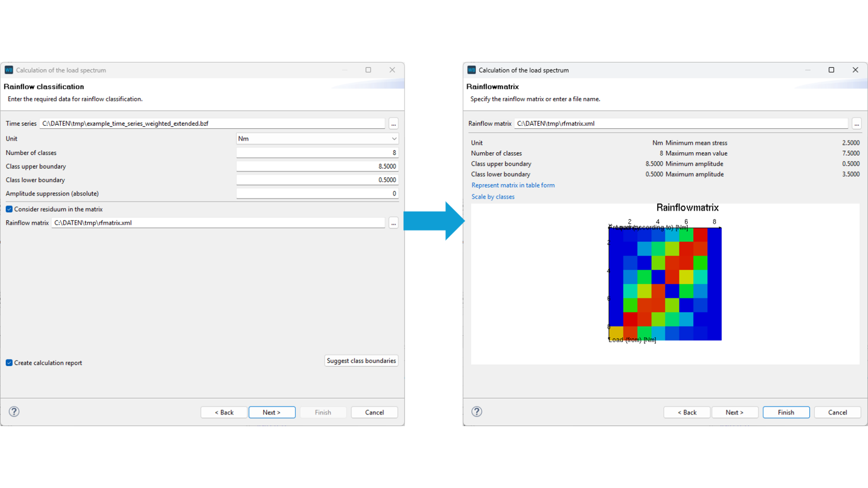Viewport: 868px width, 488px height.
Task: Click Next in the left dialog
Action: point(272,413)
